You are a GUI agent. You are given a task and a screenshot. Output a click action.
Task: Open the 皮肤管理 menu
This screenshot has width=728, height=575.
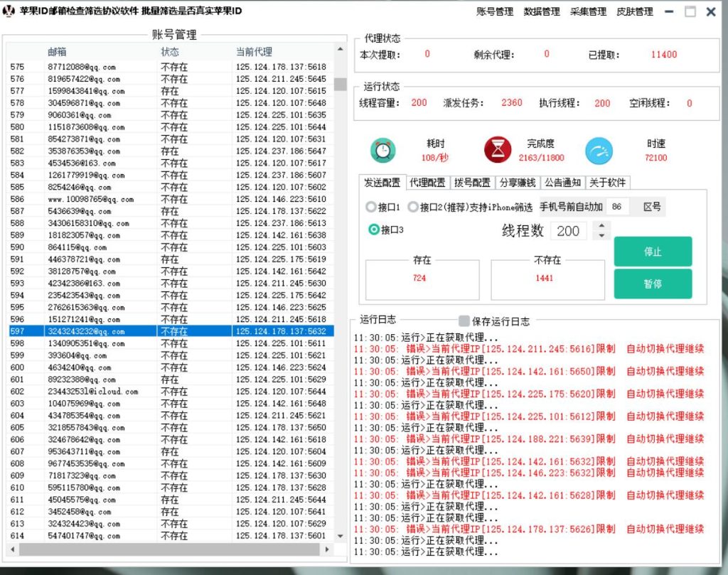[x=635, y=11]
